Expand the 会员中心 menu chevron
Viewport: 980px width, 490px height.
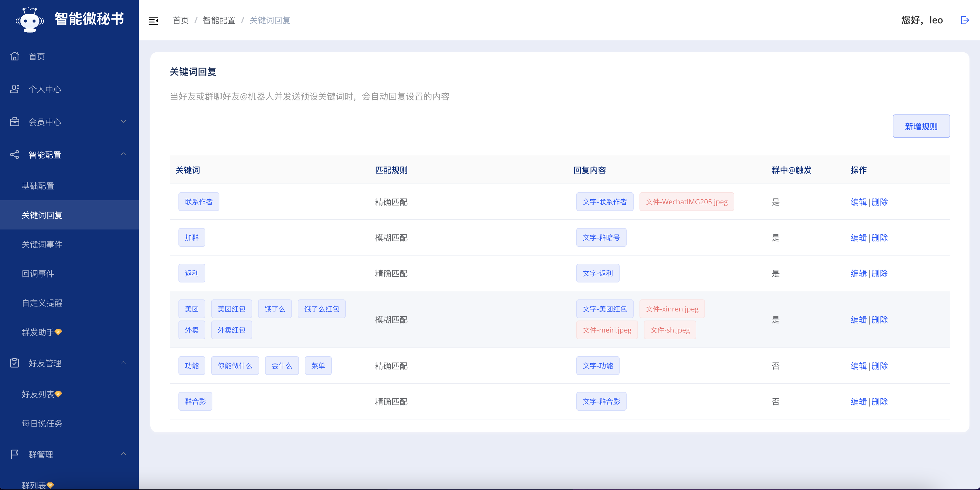(x=123, y=121)
